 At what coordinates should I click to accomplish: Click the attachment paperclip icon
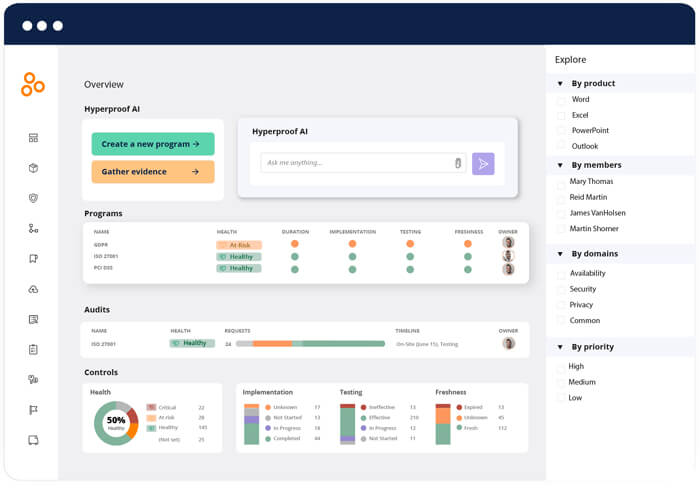tap(458, 163)
